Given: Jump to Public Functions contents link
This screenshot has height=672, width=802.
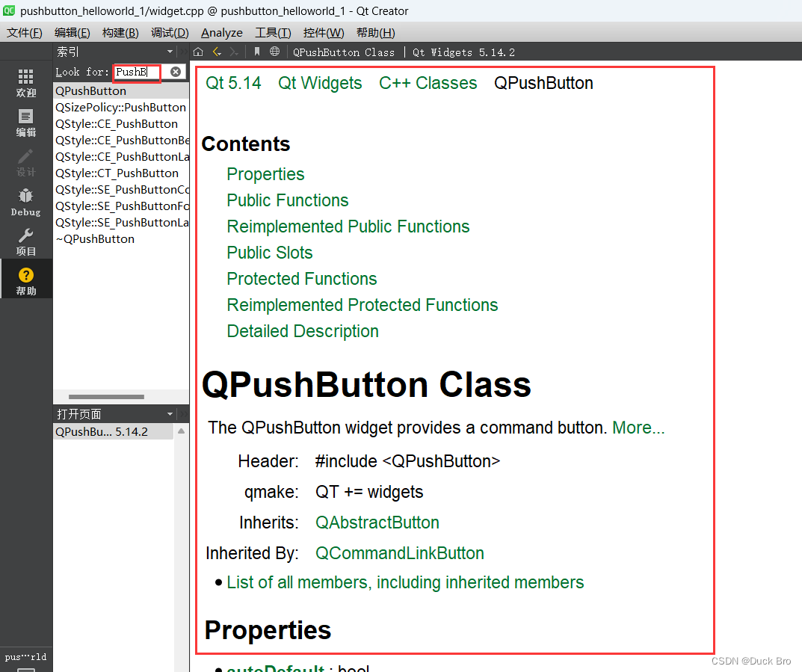Looking at the screenshot, I should tap(288, 200).
